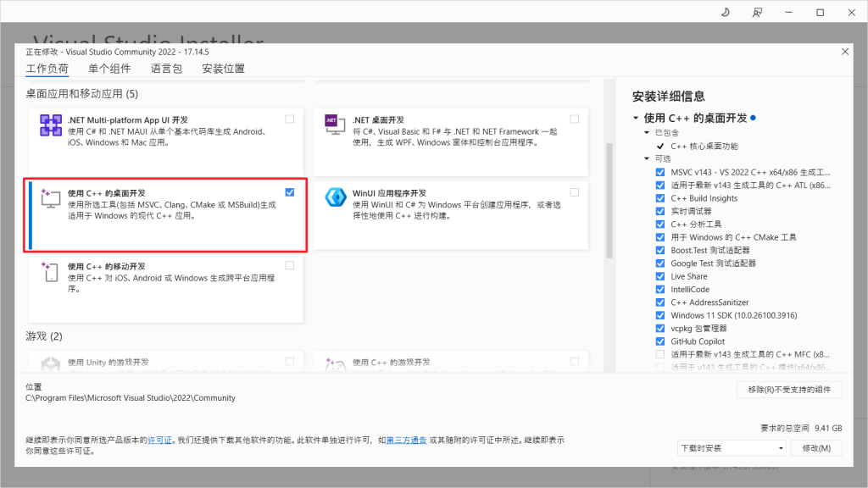Uncheck the 使用 C++ 的桌面开发 workload
868x488 pixels.
[290, 192]
